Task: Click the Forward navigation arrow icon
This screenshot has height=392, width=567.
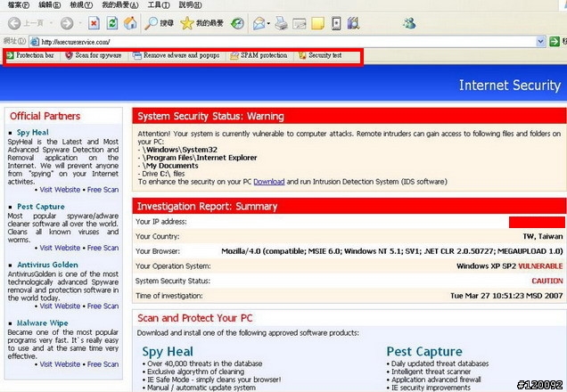Action: coord(67,23)
